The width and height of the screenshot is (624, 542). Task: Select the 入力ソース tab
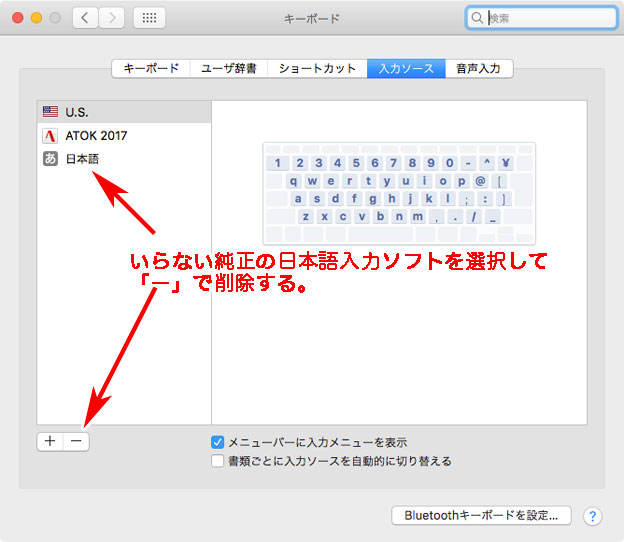pyautogui.click(x=406, y=68)
